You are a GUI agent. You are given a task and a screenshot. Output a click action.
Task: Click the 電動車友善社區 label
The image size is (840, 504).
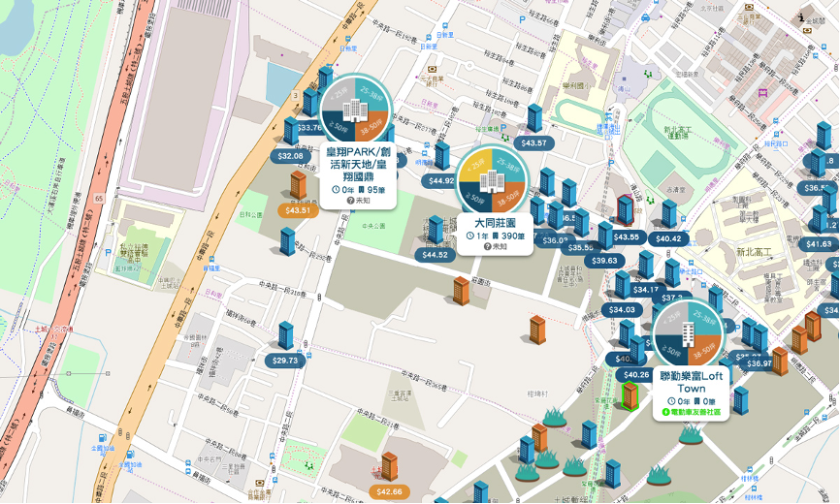coord(695,413)
